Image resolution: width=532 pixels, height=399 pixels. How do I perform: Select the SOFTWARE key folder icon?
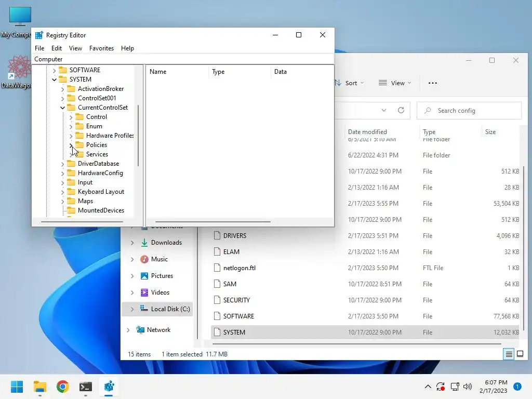click(63, 70)
